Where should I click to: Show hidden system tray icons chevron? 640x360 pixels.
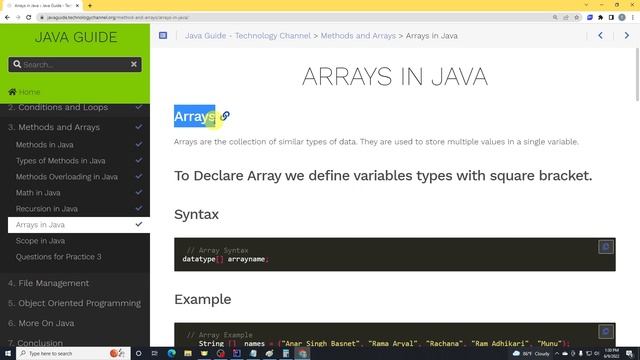557,353
